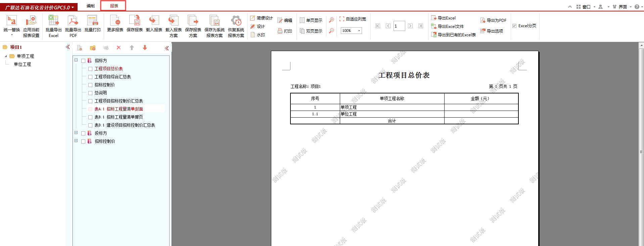
Task: Check 表B.1 招标工程量清单扉页 checkbox
Action: tap(90, 117)
